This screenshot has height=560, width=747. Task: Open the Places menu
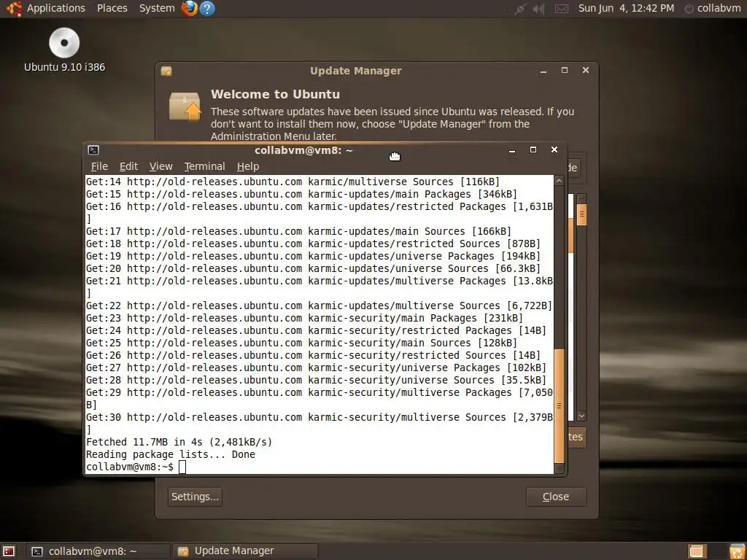[112, 8]
